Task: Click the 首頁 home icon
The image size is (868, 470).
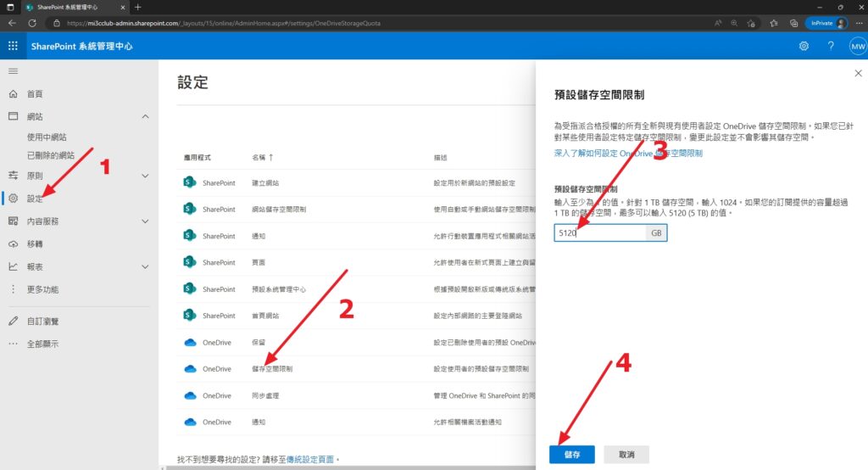Action: click(x=14, y=93)
